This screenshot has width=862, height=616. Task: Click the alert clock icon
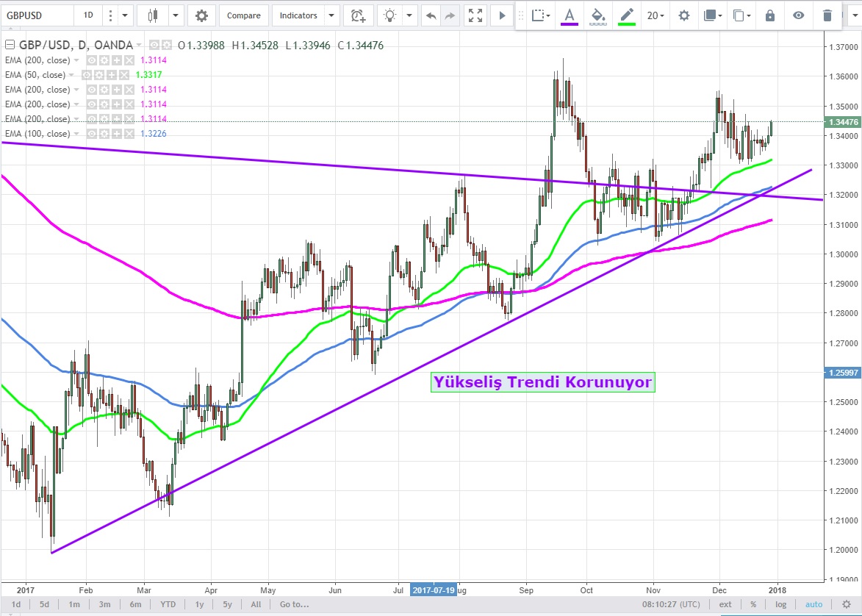coord(358,15)
